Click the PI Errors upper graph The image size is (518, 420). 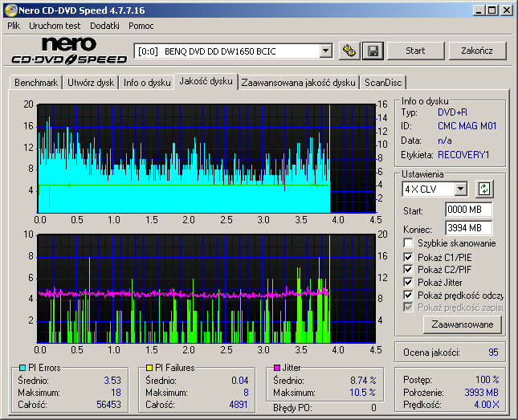coord(206,159)
